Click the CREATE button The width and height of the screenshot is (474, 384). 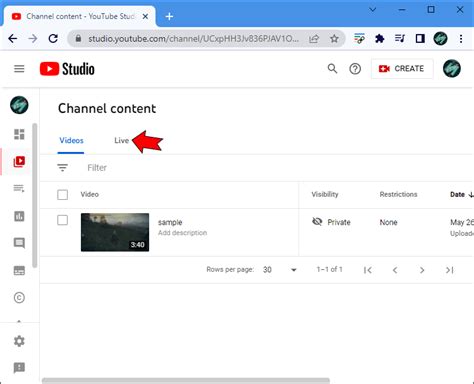coord(402,69)
